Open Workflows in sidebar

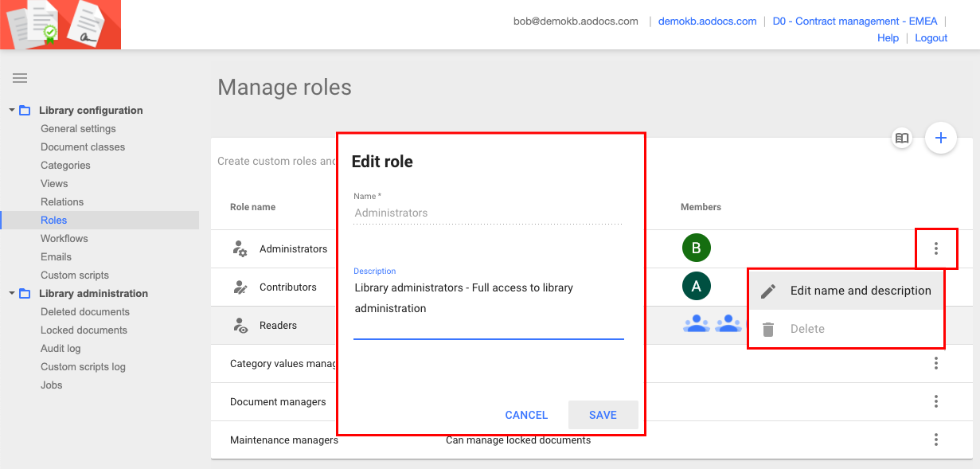(64, 239)
